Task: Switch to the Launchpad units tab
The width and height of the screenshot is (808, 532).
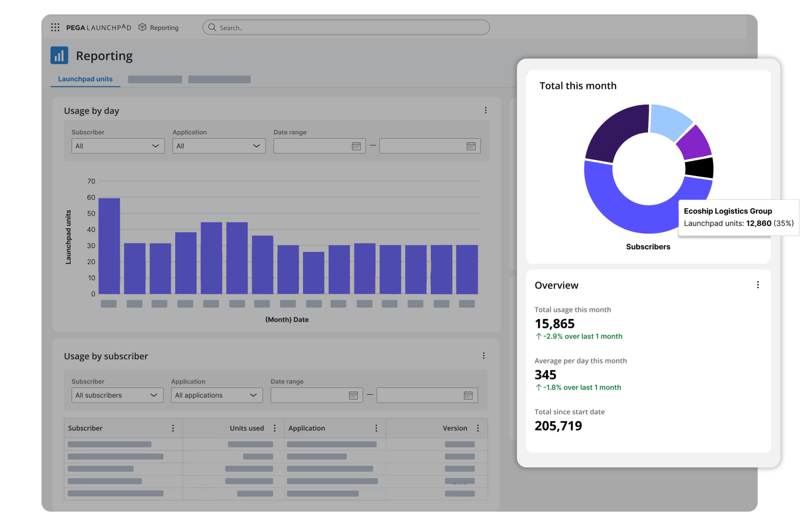Action: pos(85,79)
